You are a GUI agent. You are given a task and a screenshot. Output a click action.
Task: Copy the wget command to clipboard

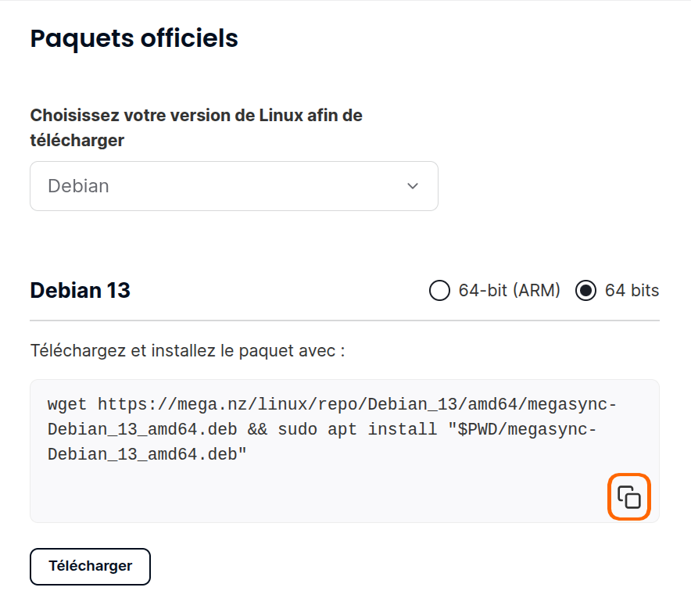point(629,497)
